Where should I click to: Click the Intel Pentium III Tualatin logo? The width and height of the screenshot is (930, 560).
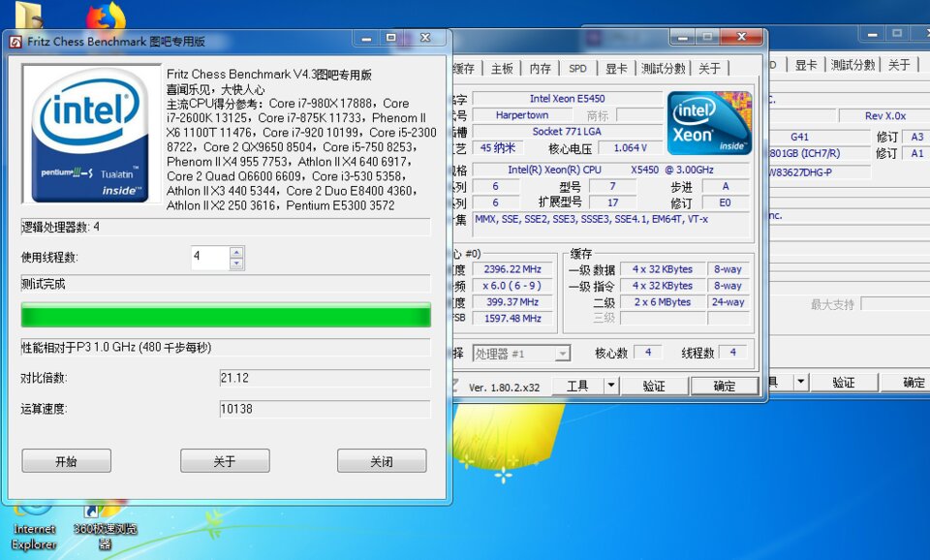pyautogui.click(x=91, y=134)
